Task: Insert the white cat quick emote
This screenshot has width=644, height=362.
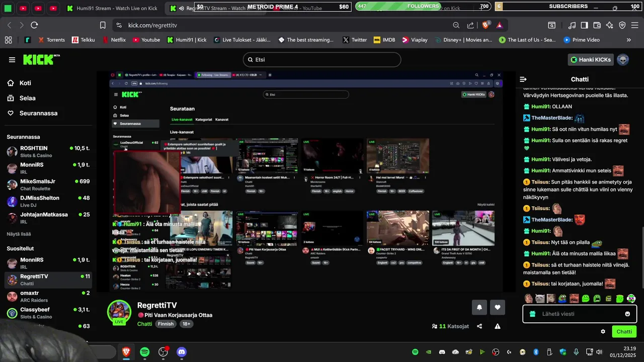Action: pos(540,299)
